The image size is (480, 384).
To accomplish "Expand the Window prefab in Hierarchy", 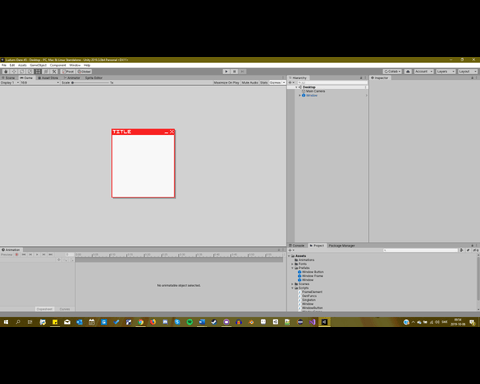I will pyautogui.click(x=300, y=95).
